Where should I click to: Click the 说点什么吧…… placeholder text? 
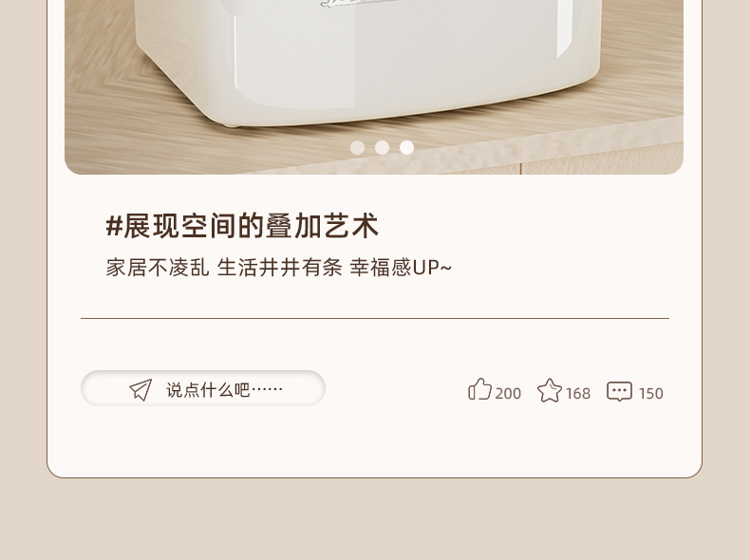[224, 390]
